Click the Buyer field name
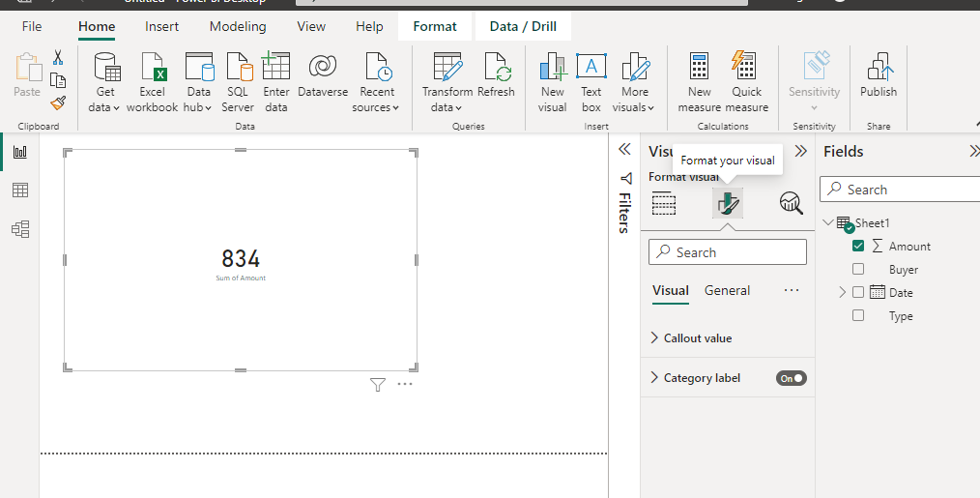The image size is (980, 498). [903, 270]
